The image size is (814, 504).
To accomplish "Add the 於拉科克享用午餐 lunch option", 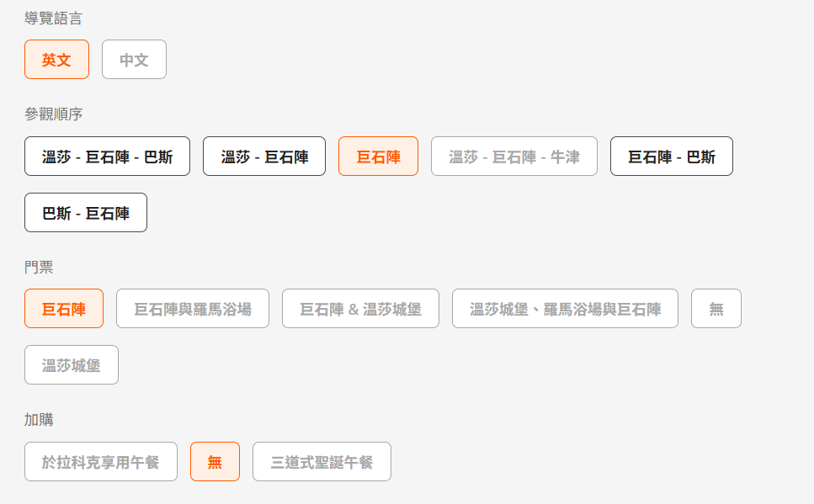I will coord(101,462).
